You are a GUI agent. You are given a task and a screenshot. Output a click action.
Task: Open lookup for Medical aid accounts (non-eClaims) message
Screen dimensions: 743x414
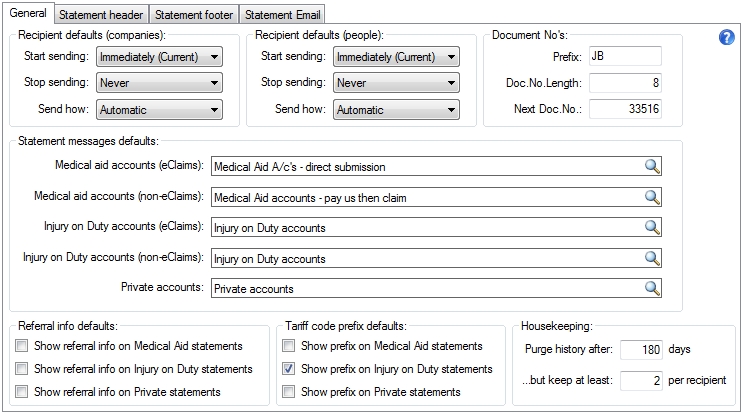652,197
